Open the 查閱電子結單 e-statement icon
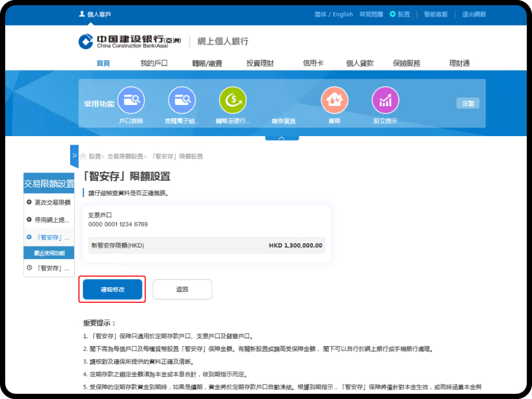This screenshot has width=532, height=399. 182,100
